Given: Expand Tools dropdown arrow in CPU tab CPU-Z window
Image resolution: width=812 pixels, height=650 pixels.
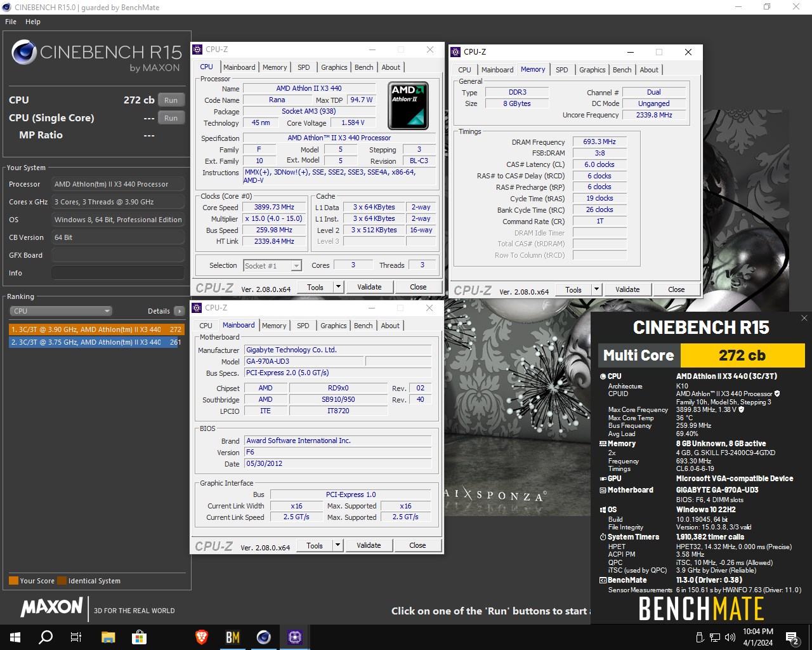Looking at the screenshot, I should coord(338,288).
